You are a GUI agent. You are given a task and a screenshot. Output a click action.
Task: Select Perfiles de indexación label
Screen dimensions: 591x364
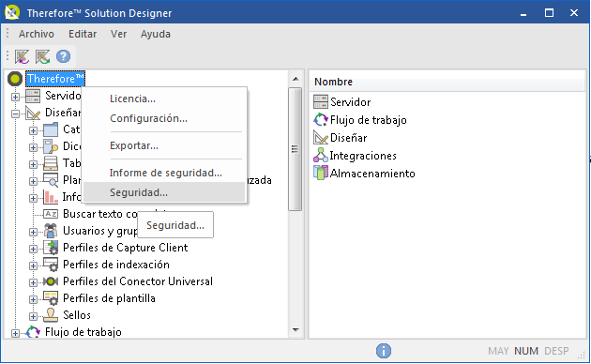tap(116, 265)
